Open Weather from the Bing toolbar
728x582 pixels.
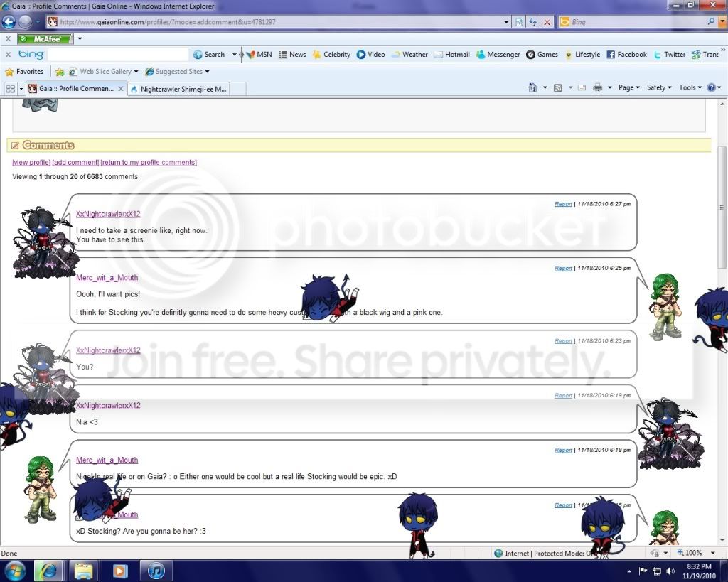tap(409, 54)
